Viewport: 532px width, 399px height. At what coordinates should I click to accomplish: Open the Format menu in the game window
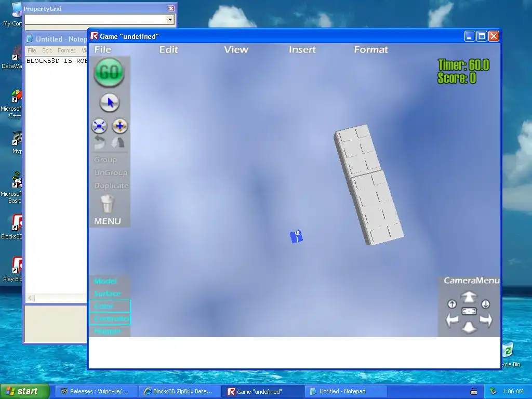pos(371,49)
